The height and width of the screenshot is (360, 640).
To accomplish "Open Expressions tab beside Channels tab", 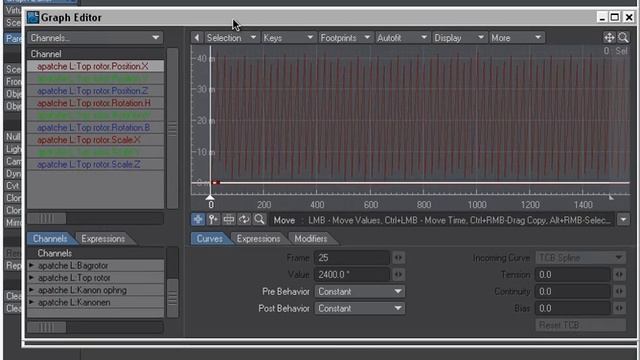I will [x=103, y=239].
